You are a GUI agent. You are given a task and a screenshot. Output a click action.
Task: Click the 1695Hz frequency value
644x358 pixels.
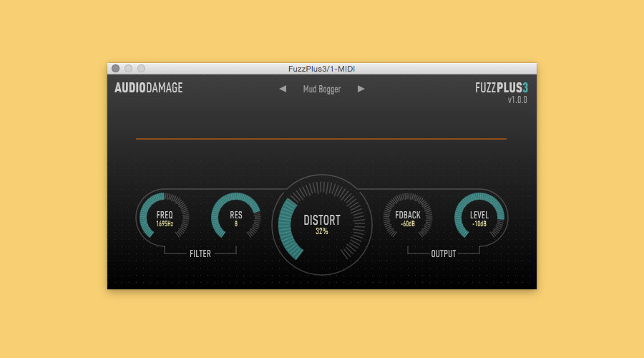click(165, 224)
